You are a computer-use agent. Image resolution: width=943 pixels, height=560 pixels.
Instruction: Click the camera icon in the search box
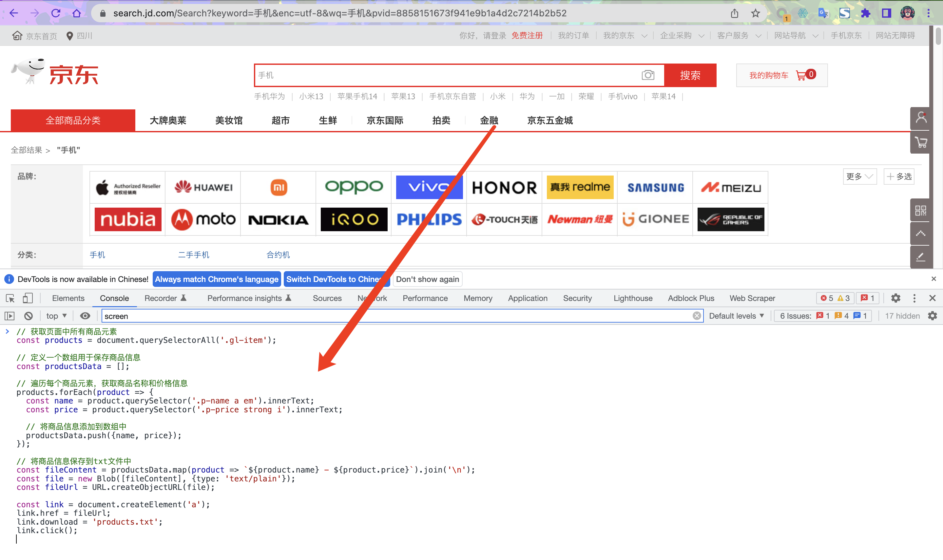[x=648, y=75]
